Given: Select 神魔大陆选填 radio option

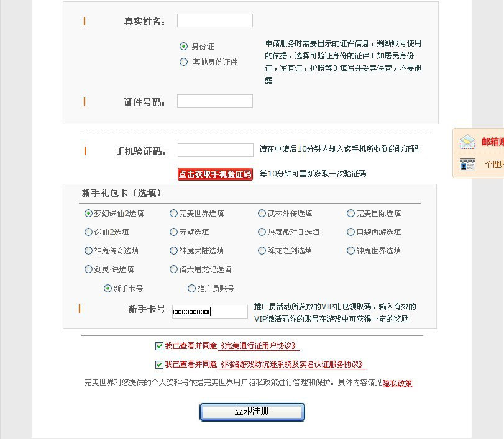Looking at the screenshot, I should [173, 250].
